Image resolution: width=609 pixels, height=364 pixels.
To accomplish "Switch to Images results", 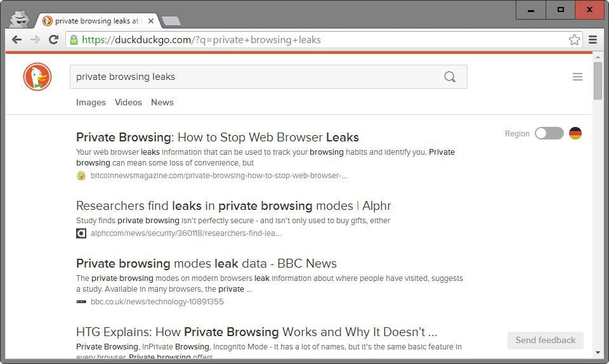I will [x=91, y=103].
